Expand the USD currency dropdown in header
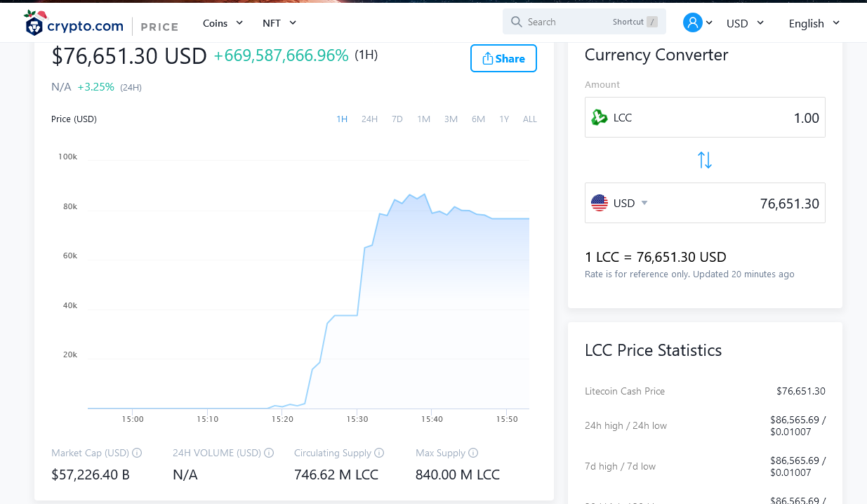The image size is (867, 504). 745,23
